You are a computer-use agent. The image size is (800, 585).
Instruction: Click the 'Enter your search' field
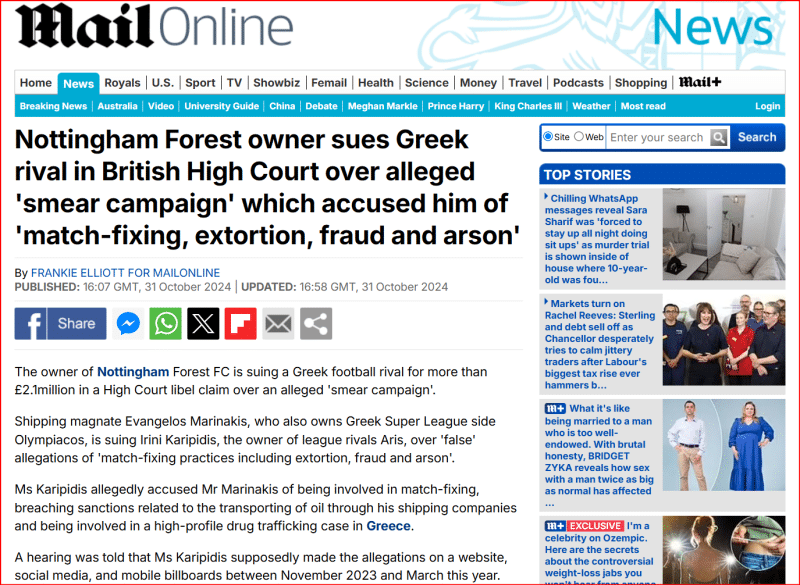tap(656, 138)
